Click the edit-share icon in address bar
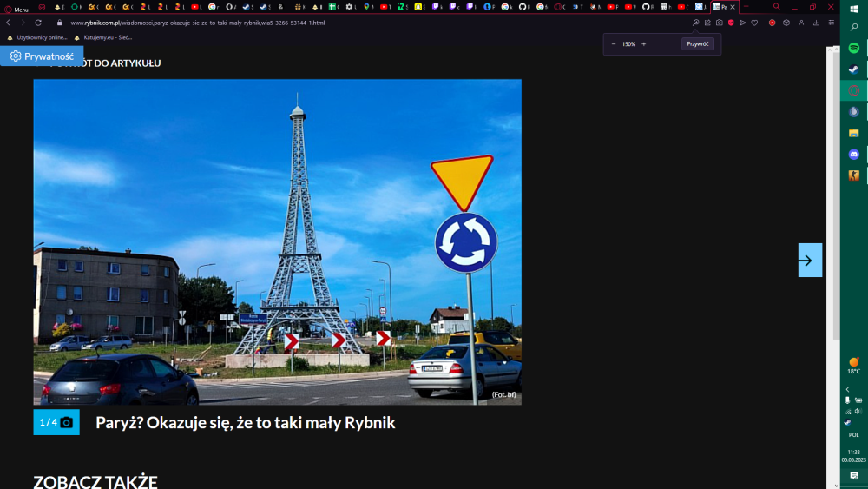The image size is (868, 489). tap(707, 23)
